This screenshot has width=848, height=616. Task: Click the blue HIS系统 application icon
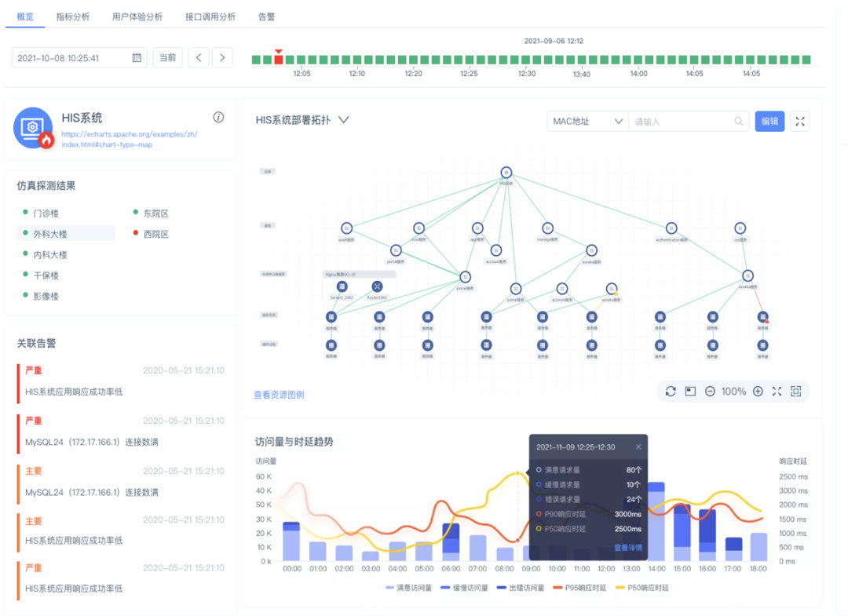[x=31, y=122]
